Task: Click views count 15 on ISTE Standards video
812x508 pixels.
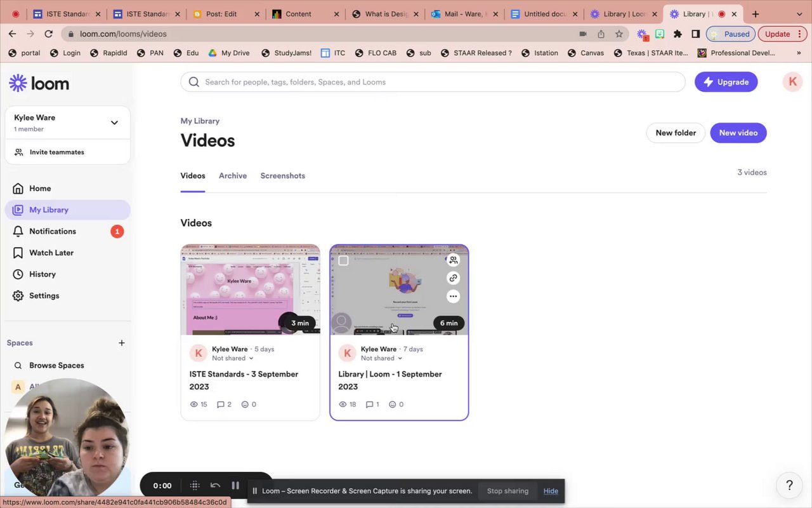Action: coord(199,404)
